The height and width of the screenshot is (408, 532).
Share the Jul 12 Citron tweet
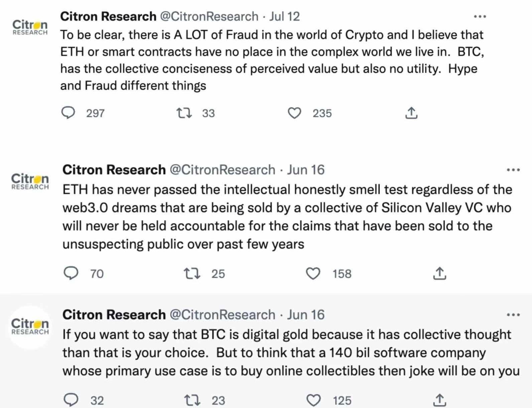(411, 113)
